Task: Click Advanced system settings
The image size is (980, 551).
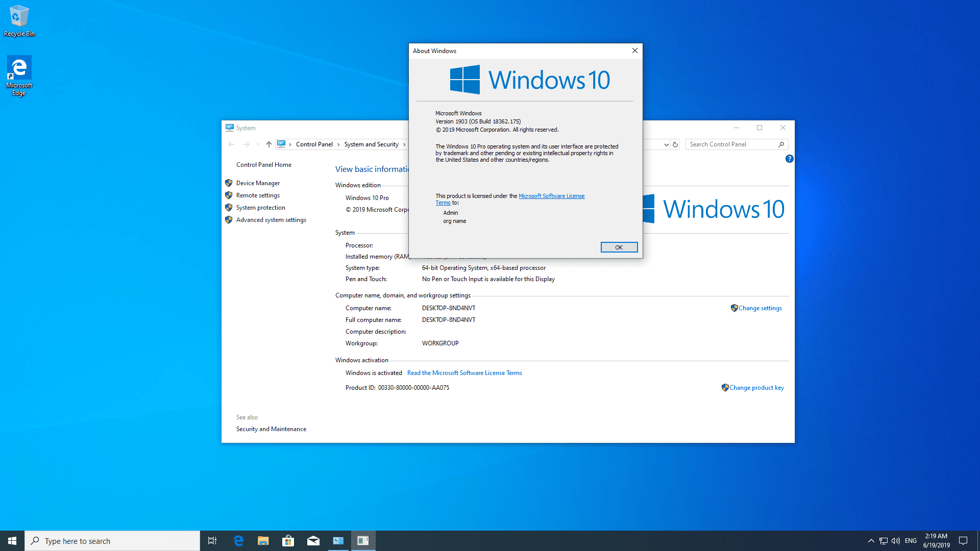Action: (271, 220)
